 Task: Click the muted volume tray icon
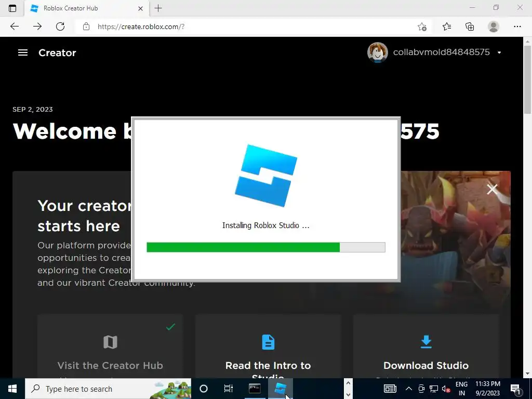tap(446, 389)
